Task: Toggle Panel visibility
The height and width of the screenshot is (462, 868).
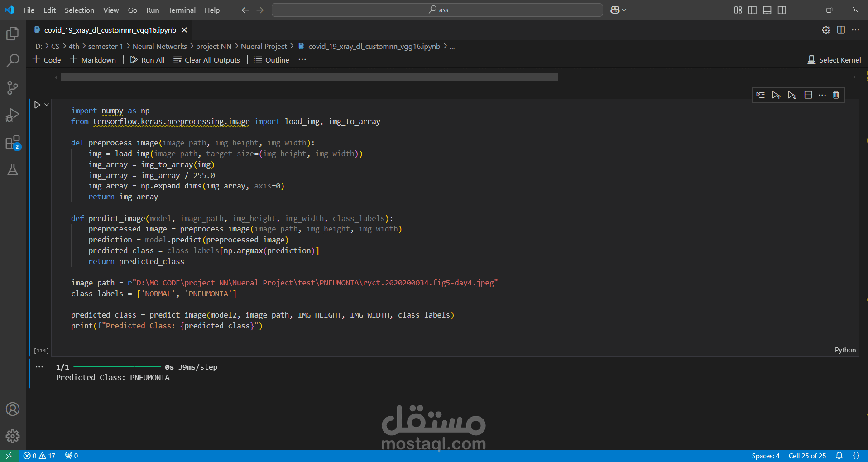Action: [x=767, y=10]
